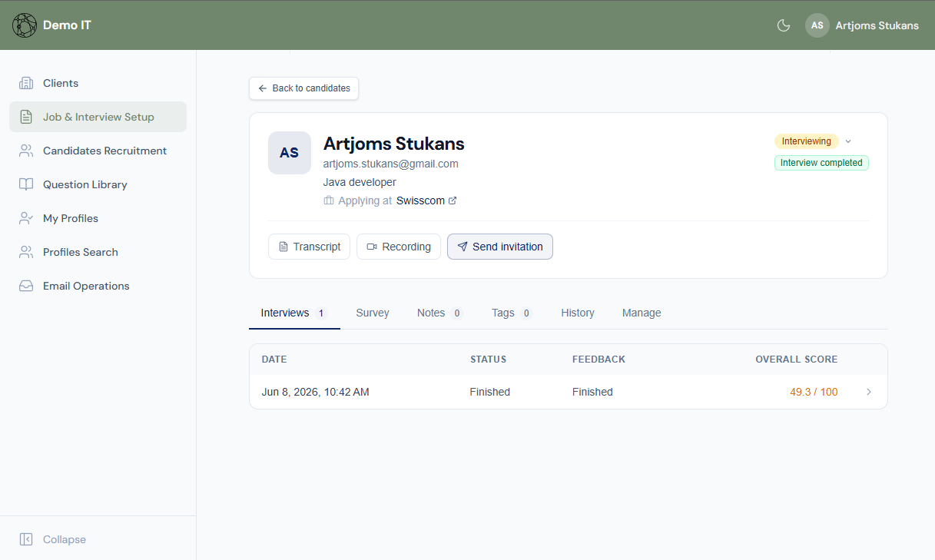Screen dimensions: 935x560
Task: Click the Jun 8, 2026, 10:42 AM date cell
Action: [315, 392]
